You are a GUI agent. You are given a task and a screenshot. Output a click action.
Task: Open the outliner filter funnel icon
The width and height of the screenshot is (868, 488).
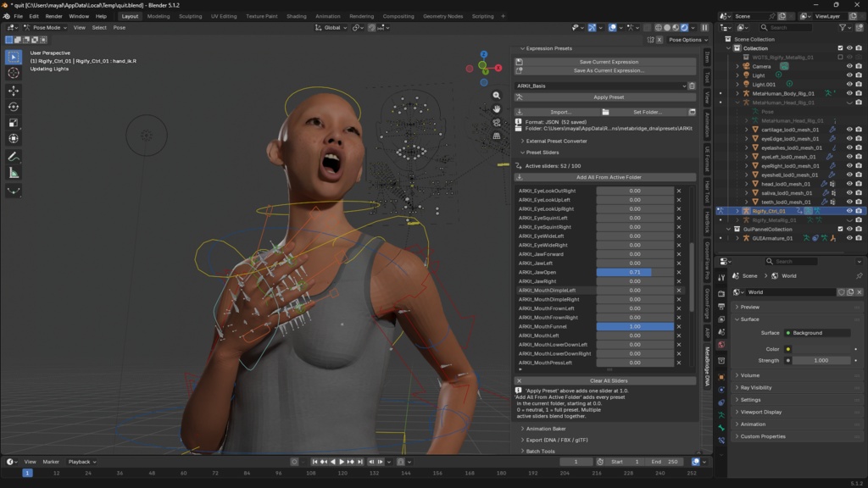click(843, 27)
